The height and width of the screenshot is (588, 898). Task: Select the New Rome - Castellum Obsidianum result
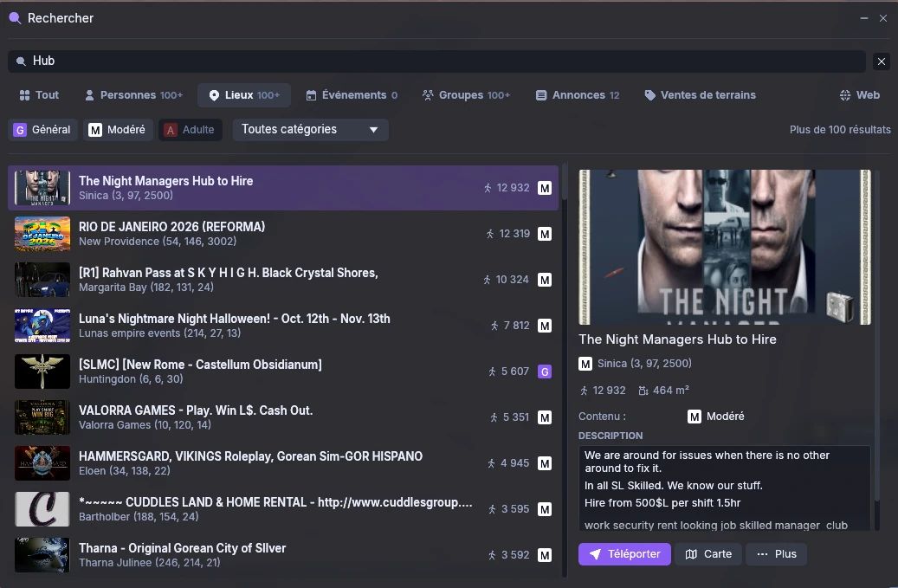(x=283, y=371)
